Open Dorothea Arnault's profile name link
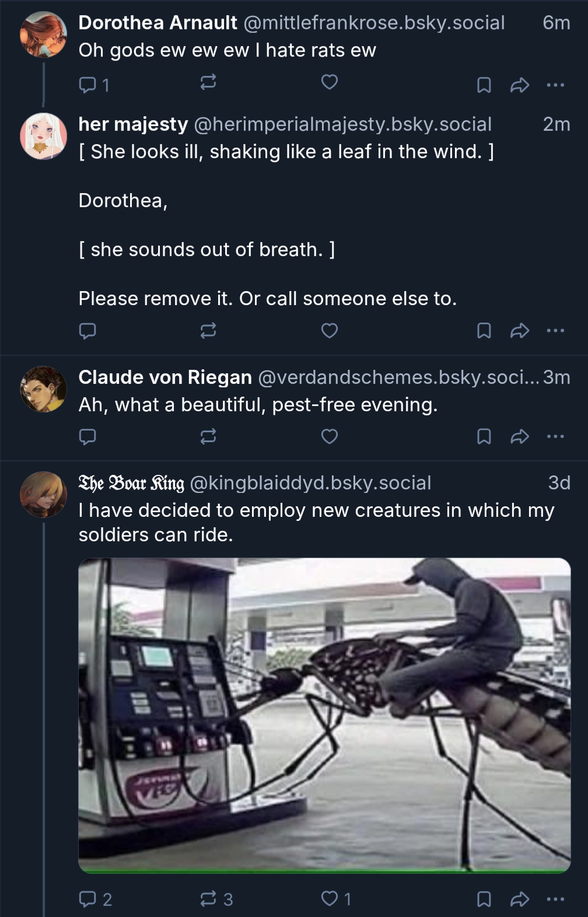 pos(157,23)
